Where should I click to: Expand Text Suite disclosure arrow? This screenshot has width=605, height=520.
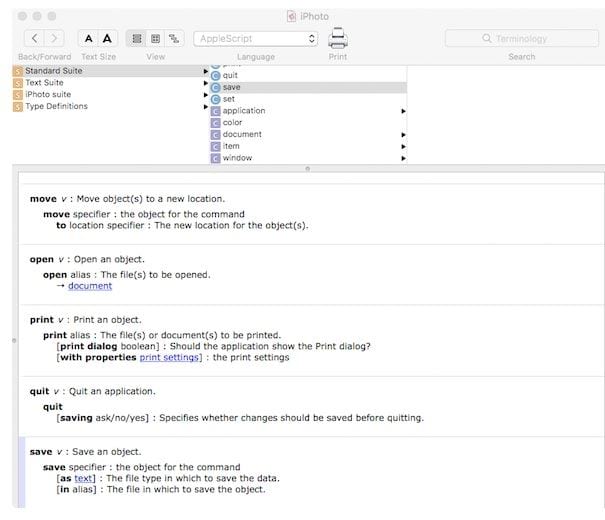coord(206,83)
